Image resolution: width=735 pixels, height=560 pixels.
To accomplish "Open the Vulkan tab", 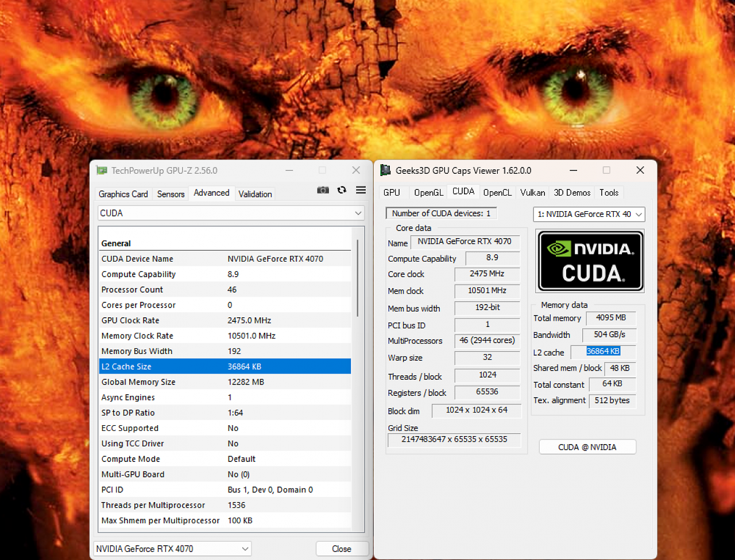I will 532,193.
